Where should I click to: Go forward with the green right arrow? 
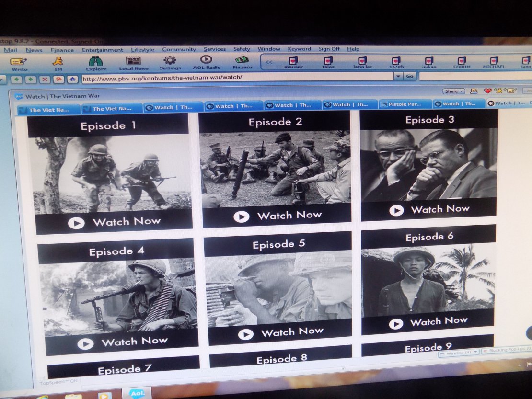[31, 80]
